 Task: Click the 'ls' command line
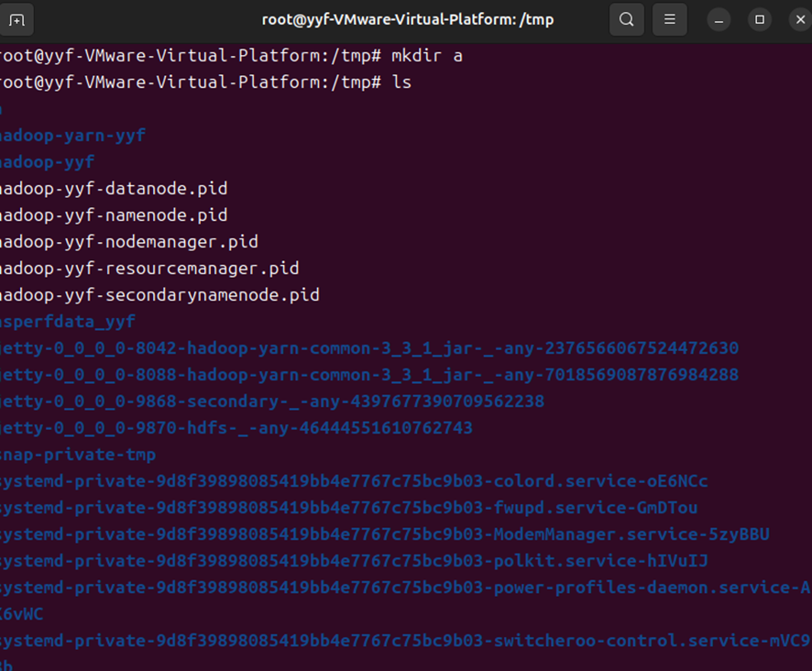tap(401, 82)
